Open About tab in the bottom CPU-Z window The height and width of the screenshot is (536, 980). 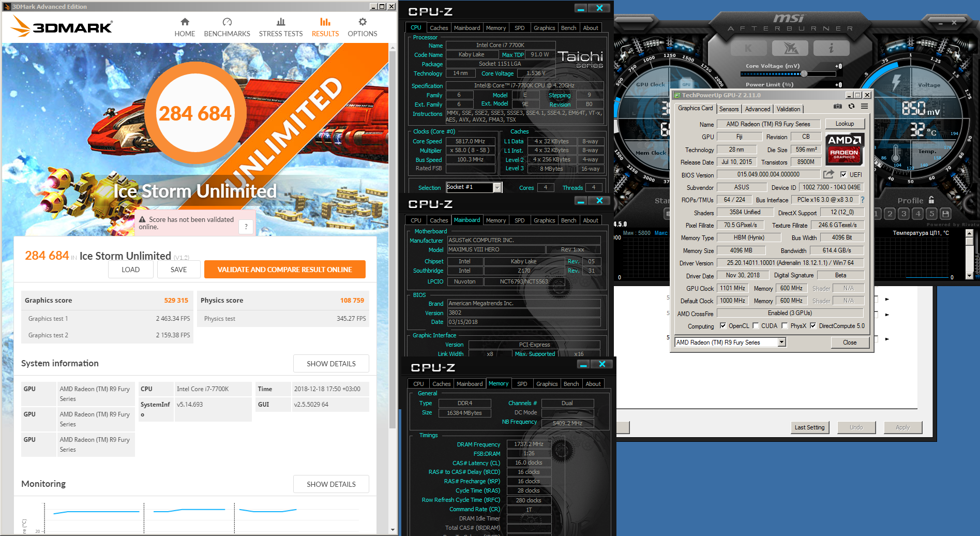coord(593,384)
